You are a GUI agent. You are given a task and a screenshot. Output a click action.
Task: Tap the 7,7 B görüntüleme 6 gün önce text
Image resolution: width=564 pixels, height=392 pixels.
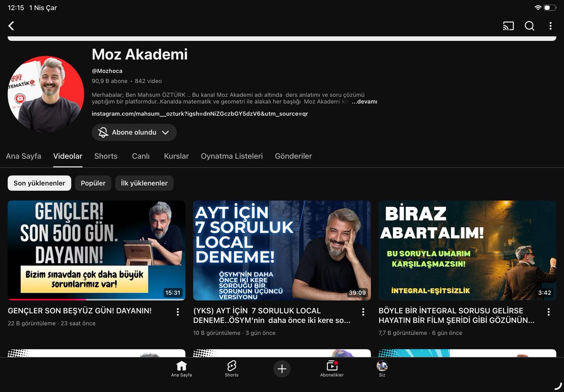(420, 333)
